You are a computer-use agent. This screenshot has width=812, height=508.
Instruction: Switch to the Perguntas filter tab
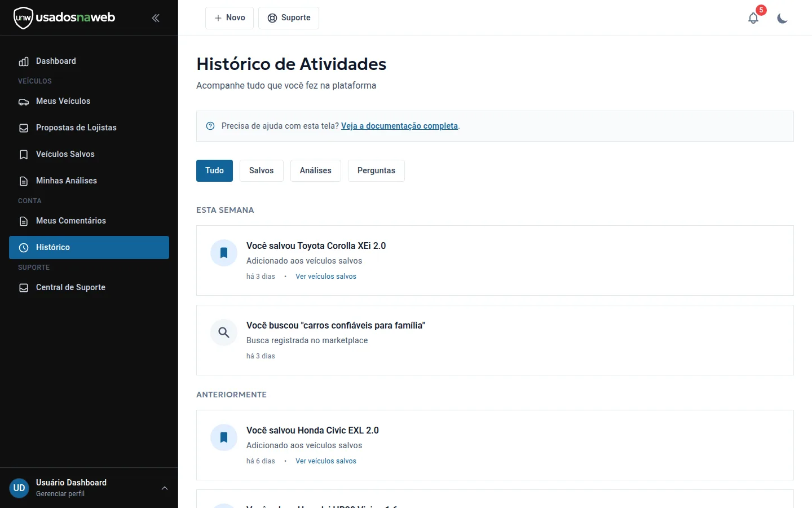376,170
